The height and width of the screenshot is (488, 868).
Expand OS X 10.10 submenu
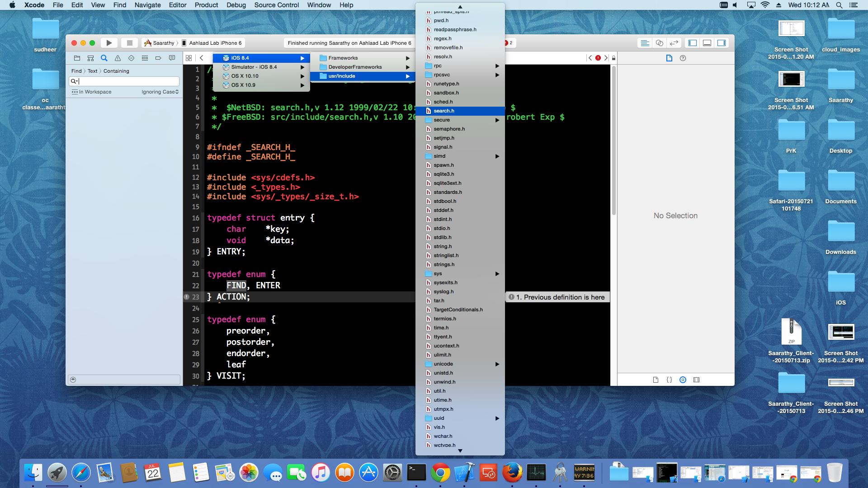point(261,76)
